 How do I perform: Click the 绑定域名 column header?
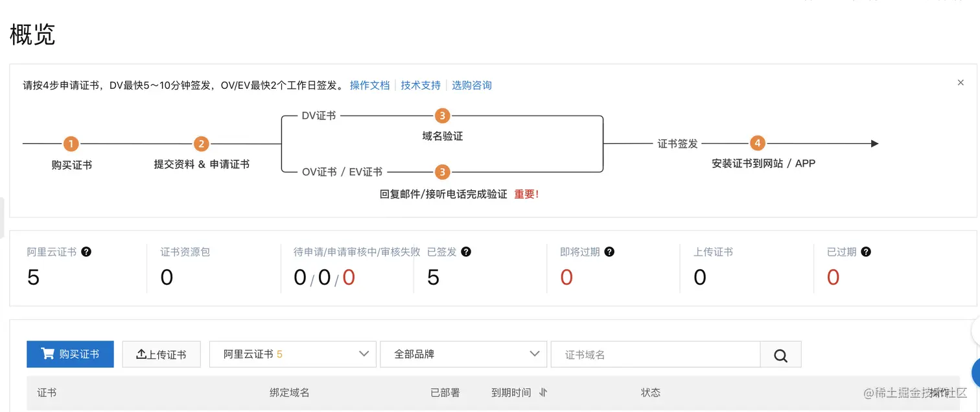[290, 393]
